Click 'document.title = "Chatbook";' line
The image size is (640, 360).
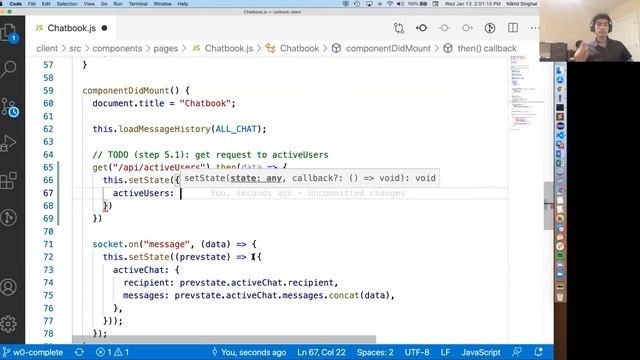(x=164, y=103)
